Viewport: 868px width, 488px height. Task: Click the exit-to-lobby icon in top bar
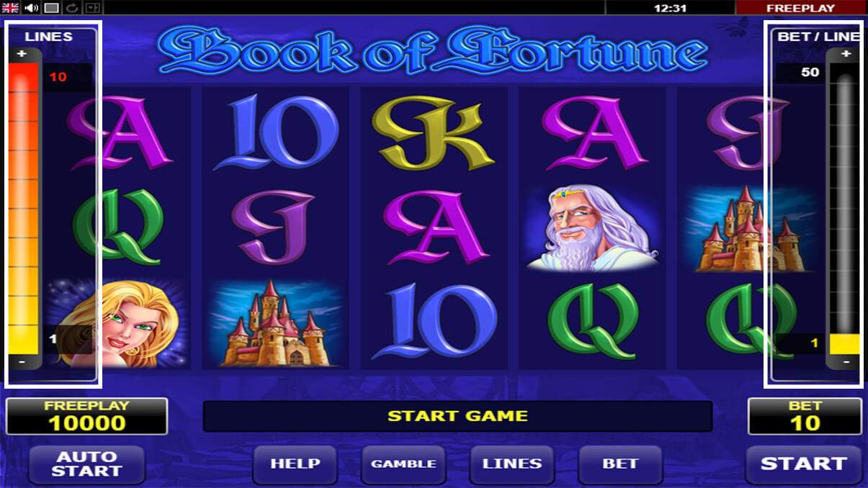pos(93,8)
